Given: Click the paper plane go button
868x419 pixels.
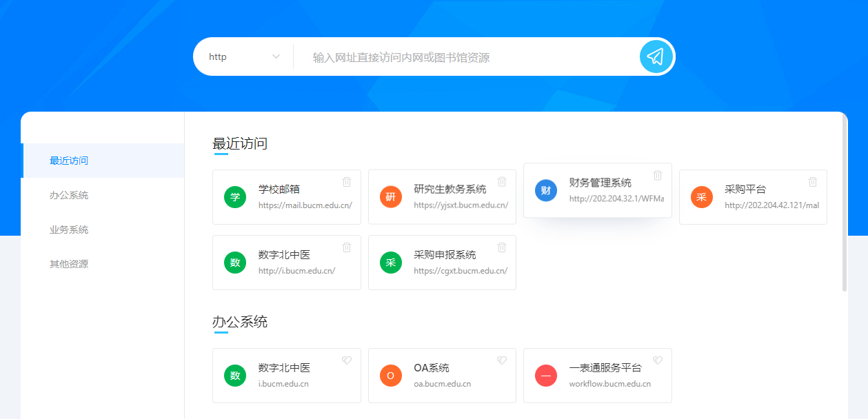Looking at the screenshot, I should coord(656,57).
